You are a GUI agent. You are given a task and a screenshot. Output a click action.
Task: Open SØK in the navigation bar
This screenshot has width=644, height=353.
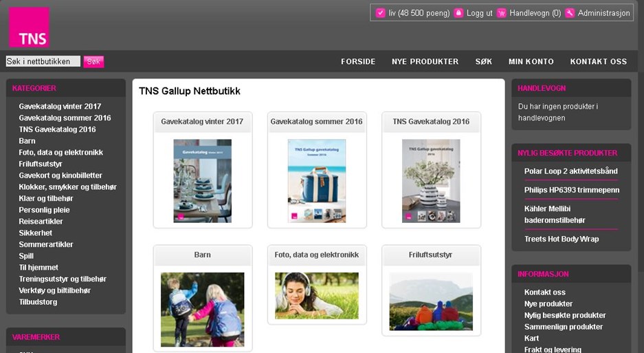(483, 62)
